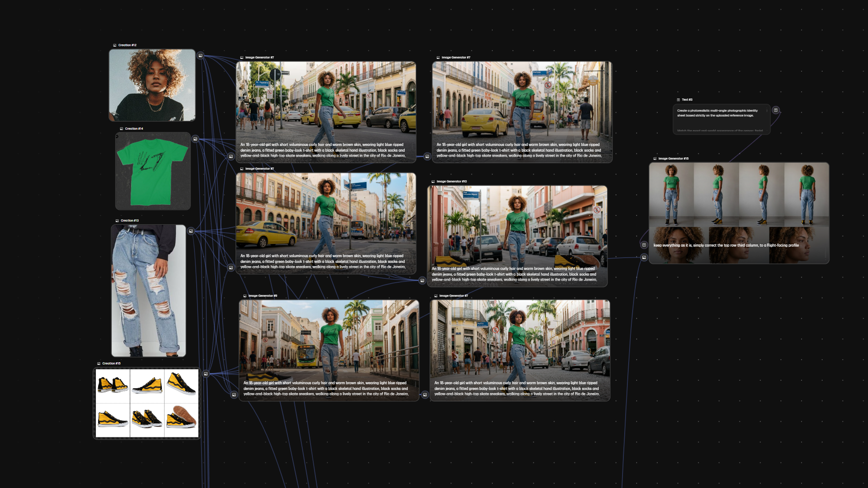Image resolution: width=868 pixels, height=488 pixels.
Task: Click the input port of bottom-right Image Generator #7
Action: coord(425,395)
